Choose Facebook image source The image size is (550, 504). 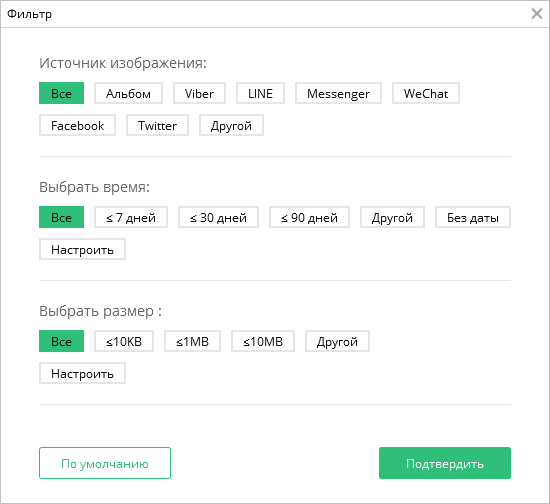point(78,125)
